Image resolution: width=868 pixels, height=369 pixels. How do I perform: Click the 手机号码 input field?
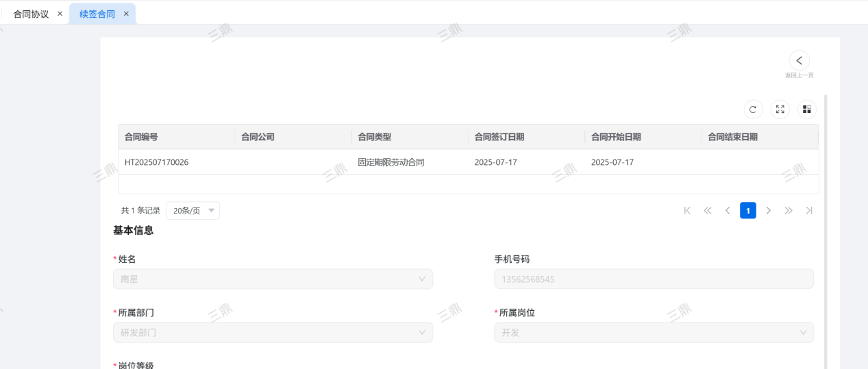[654, 279]
